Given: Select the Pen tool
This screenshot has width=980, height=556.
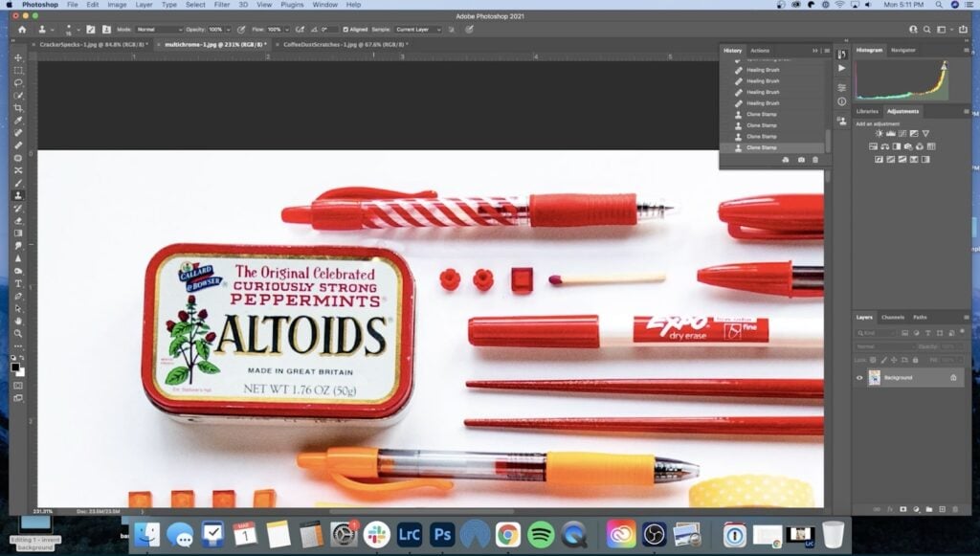Looking at the screenshot, I should tap(18, 296).
